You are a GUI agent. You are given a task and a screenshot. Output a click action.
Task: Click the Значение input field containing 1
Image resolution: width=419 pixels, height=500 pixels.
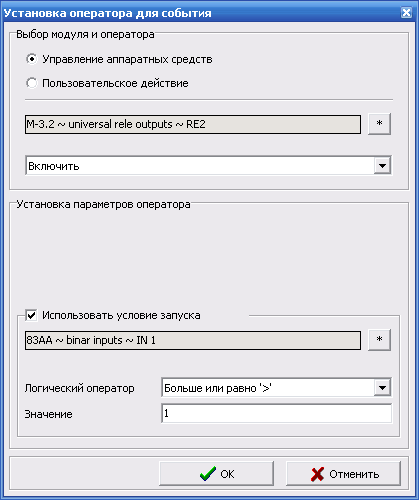[277, 414]
